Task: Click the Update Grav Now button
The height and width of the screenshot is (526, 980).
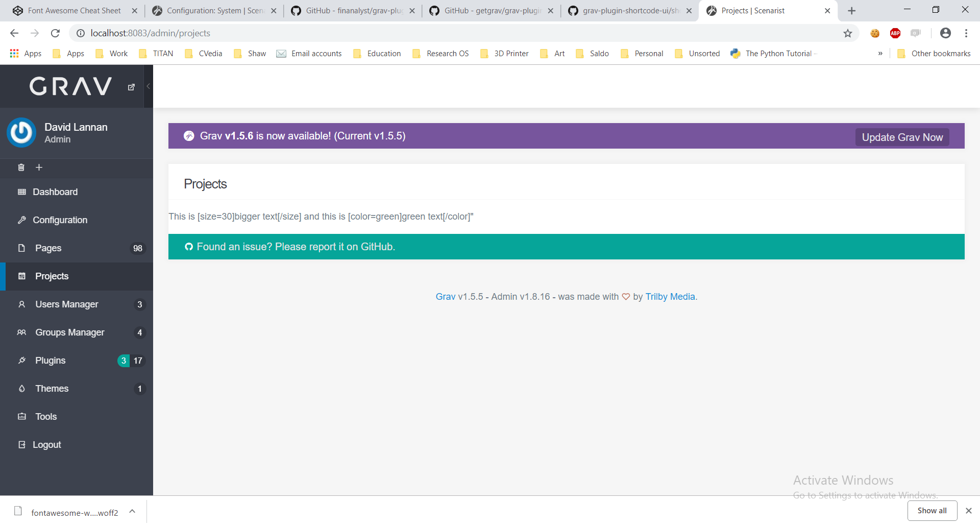Action: click(x=902, y=137)
